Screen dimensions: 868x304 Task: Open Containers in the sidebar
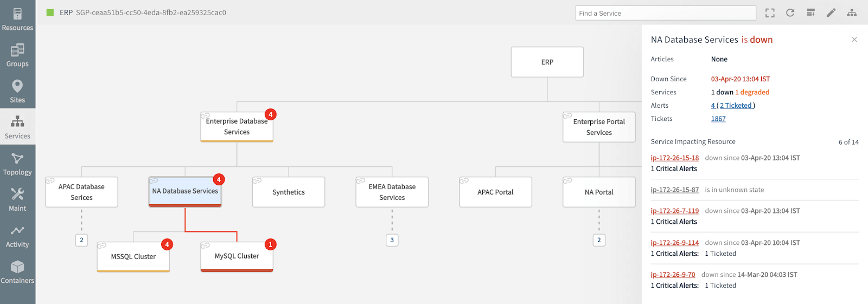coord(17,272)
